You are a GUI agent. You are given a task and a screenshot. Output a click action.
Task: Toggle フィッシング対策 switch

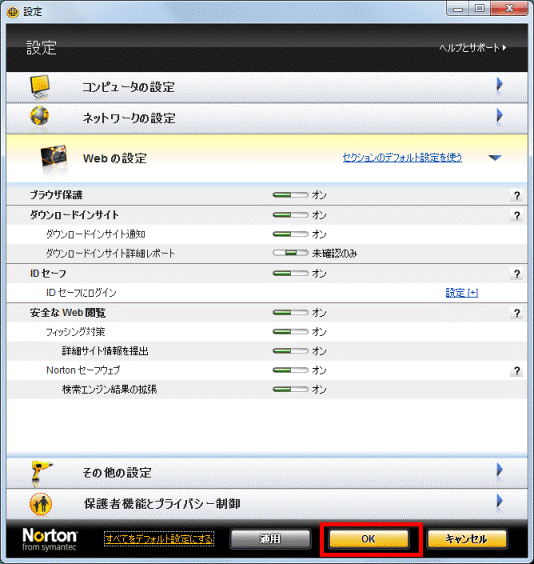click(x=290, y=332)
